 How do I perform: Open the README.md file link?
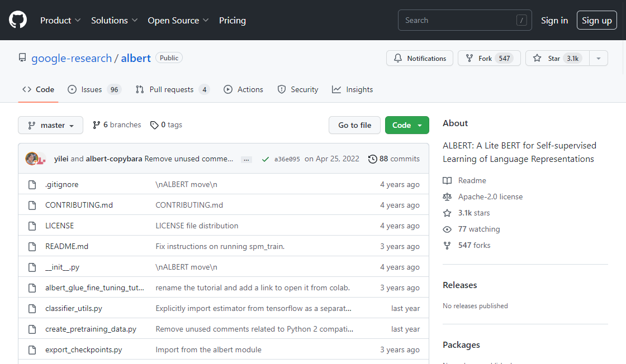coord(67,246)
